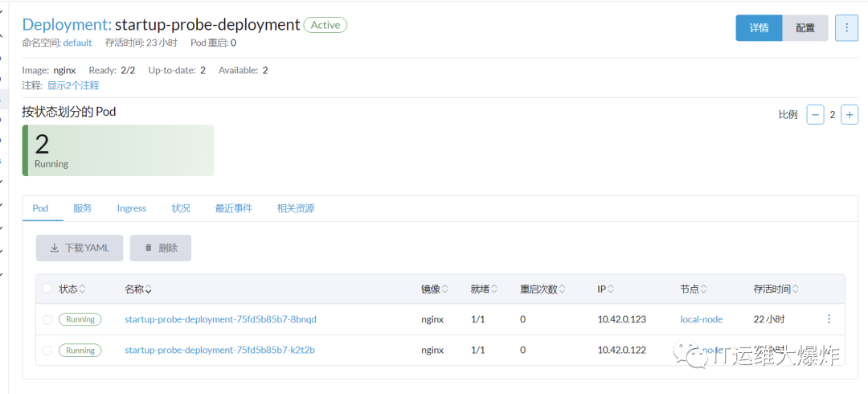Viewport: 868px width, 394px height.
Task: Open the deployment's three-dot actions menu
Action: point(846,27)
